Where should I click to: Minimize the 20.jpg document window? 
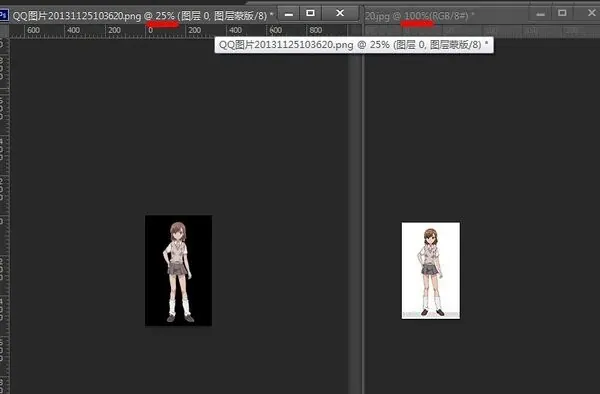coord(540,14)
